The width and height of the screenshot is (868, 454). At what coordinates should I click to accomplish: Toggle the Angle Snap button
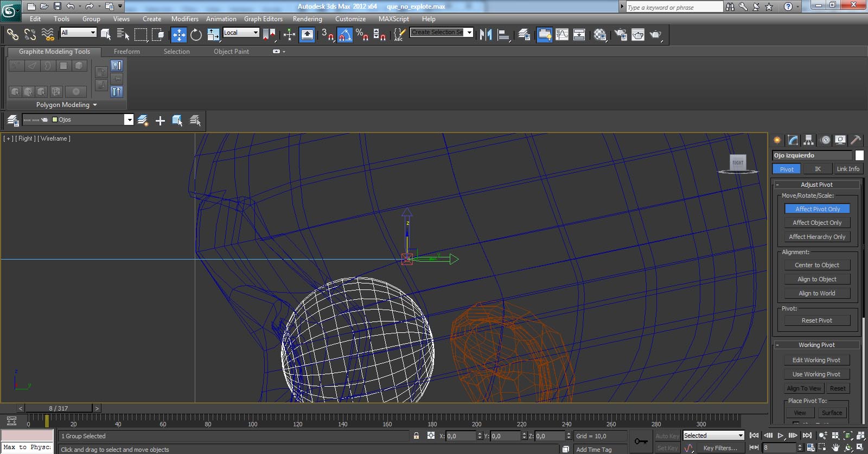point(345,35)
